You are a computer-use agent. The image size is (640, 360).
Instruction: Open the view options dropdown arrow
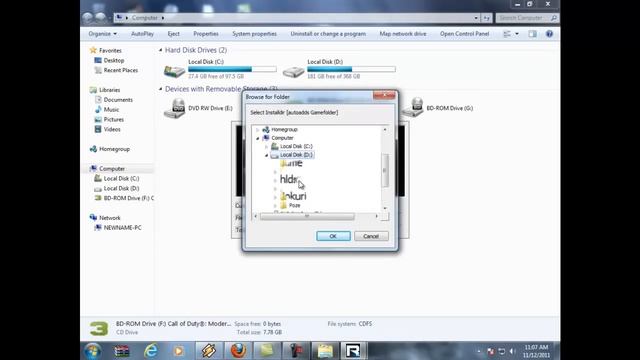[x=517, y=34]
